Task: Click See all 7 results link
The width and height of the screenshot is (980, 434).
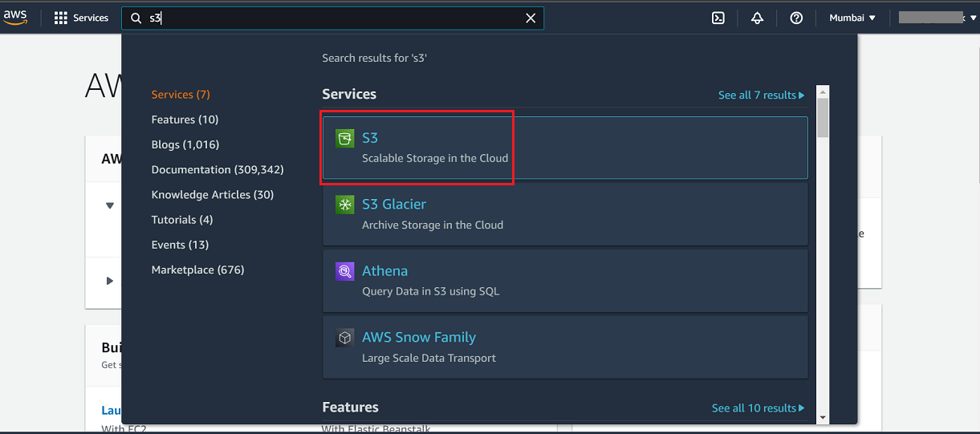Action: click(761, 95)
